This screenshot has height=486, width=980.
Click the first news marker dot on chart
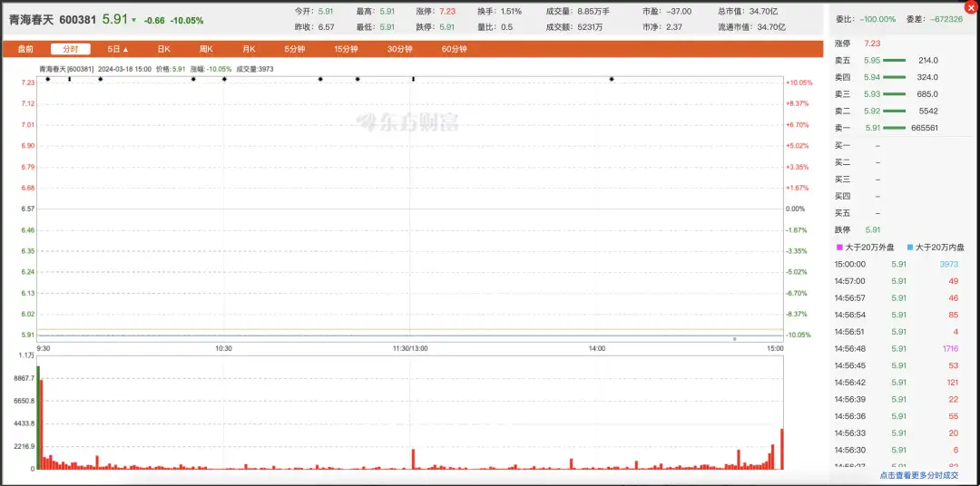[x=47, y=79]
